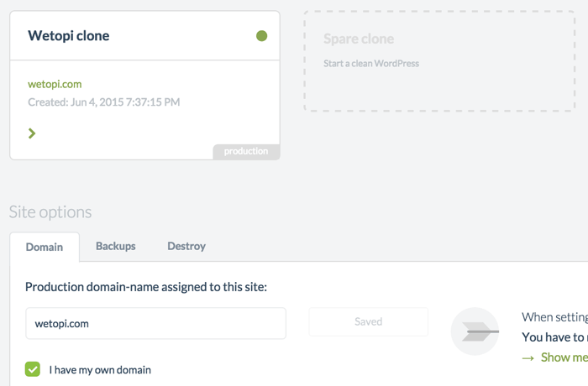Viewport: 588px width, 386px height.
Task: Click the gray arrow circle icon
Action: (475, 331)
